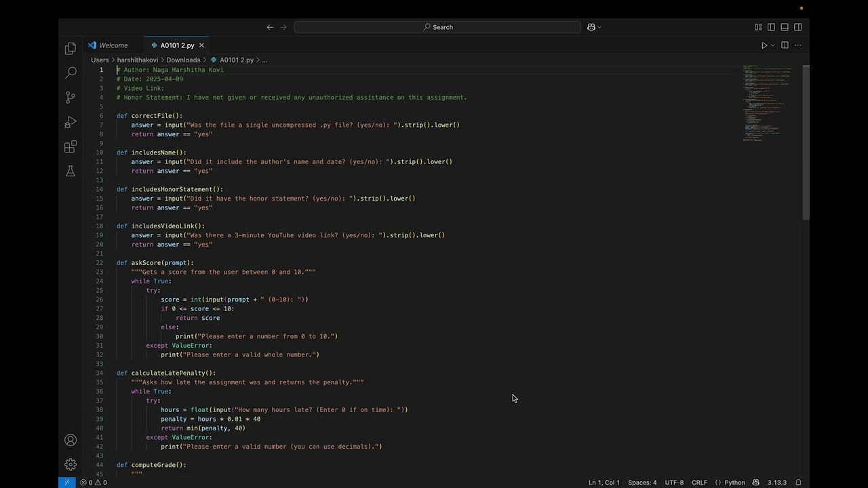Click "penalty = hours * 0.01 * 40" line

[x=210, y=419]
